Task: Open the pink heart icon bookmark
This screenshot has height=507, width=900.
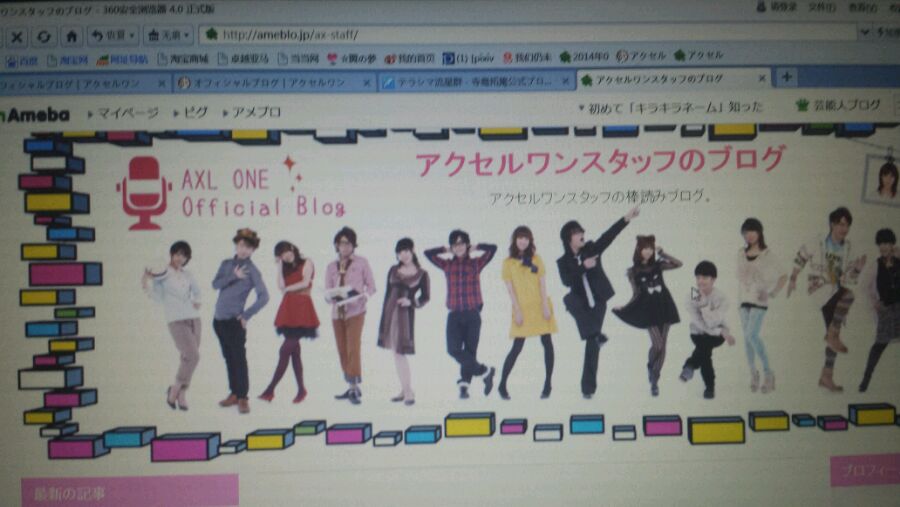Action: [351, 59]
